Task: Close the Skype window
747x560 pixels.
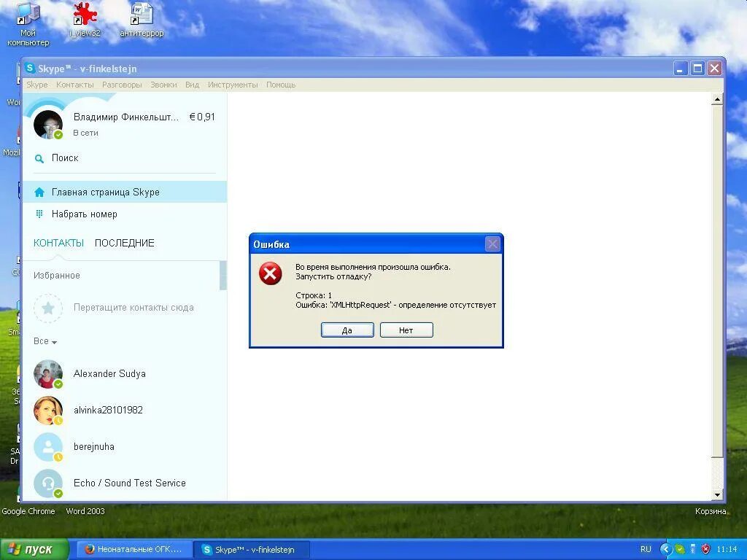Action: [715, 69]
